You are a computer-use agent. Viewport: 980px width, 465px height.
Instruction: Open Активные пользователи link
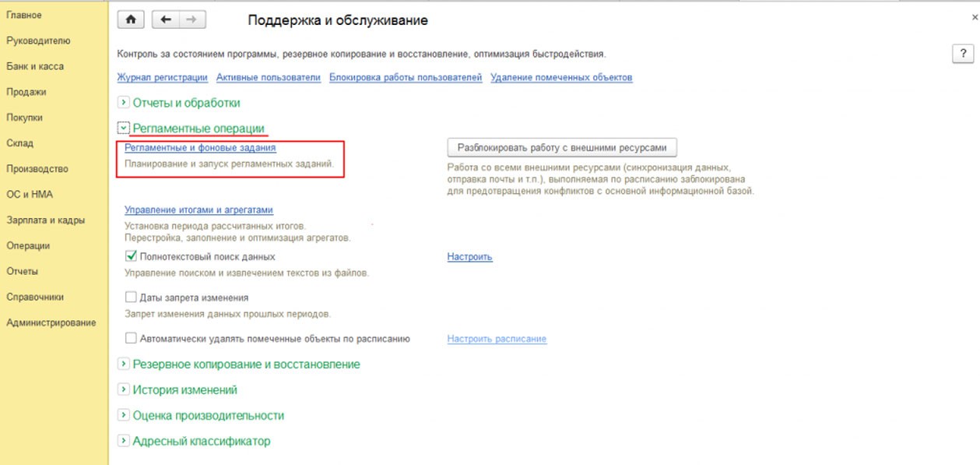point(269,77)
